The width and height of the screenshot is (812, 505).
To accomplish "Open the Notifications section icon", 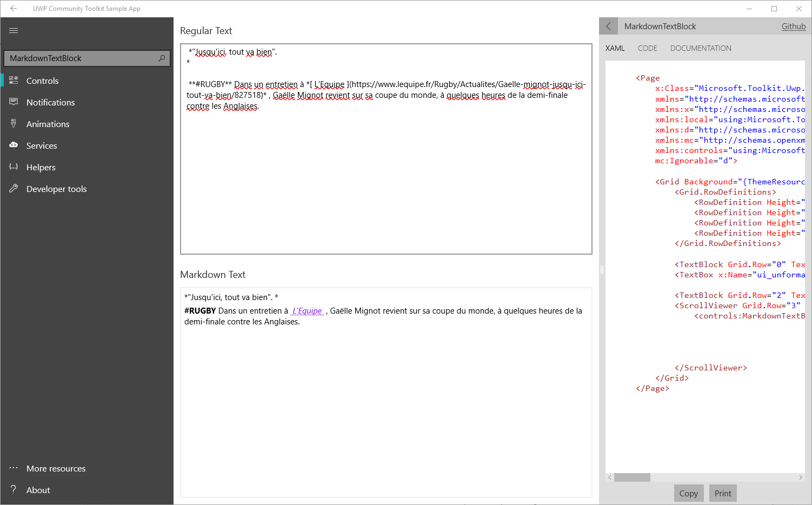I will [x=14, y=102].
